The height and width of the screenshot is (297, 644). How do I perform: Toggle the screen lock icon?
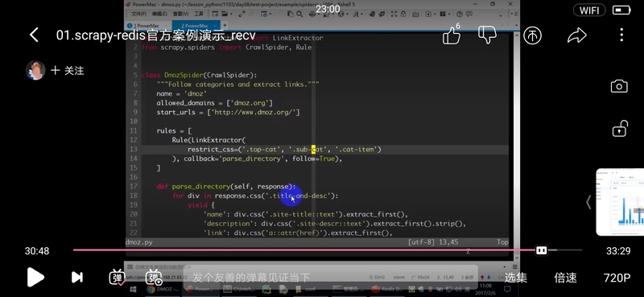coord(620,129)
